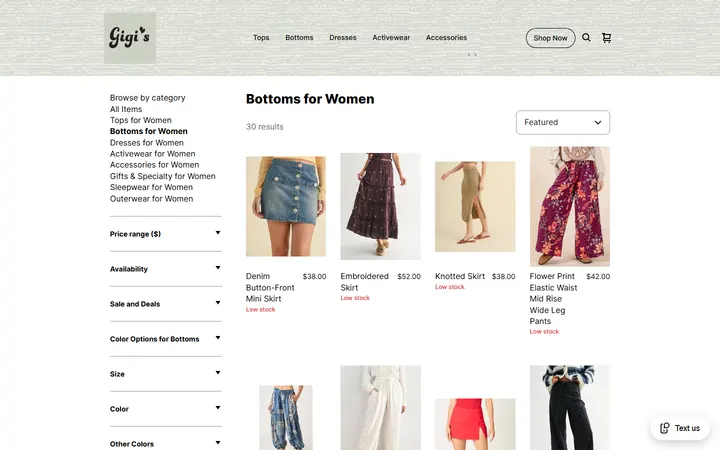Open the Featured sort dropdown

click(562, 122)
